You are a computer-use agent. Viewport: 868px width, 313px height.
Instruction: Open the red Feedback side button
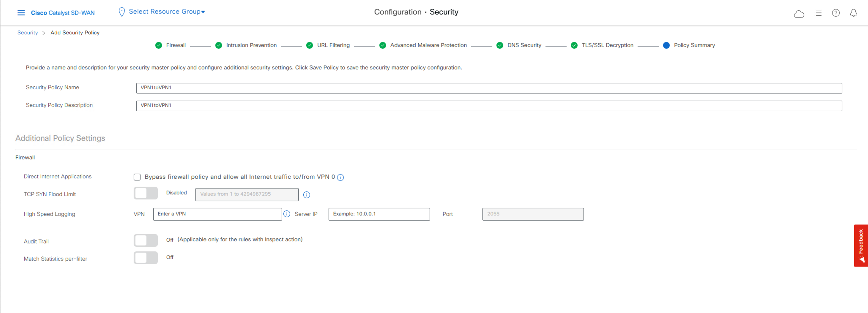point(861,246)
